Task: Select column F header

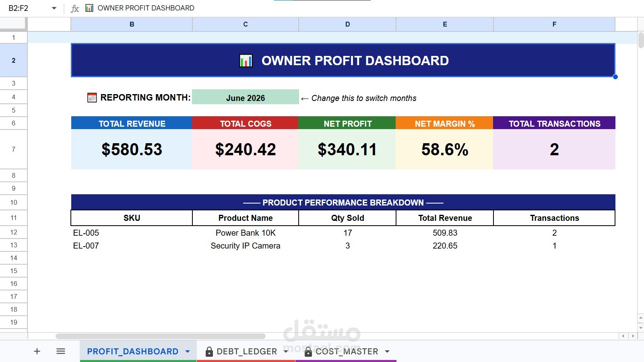Action: tap(554, 24)
